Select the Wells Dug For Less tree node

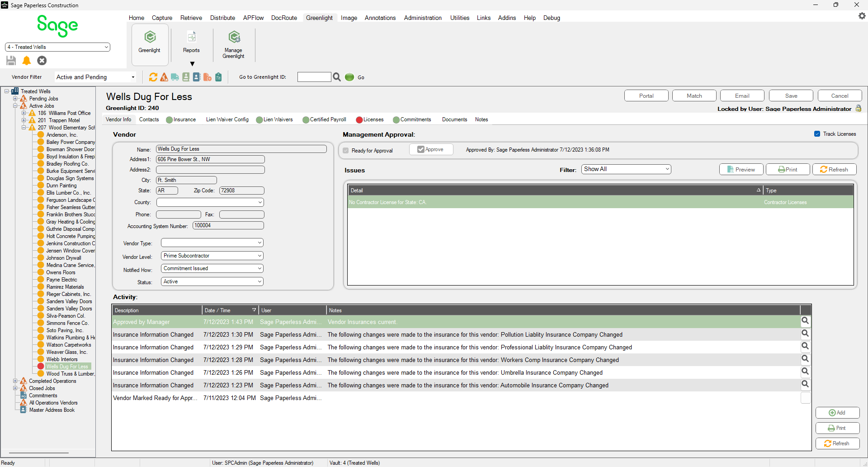67,367
